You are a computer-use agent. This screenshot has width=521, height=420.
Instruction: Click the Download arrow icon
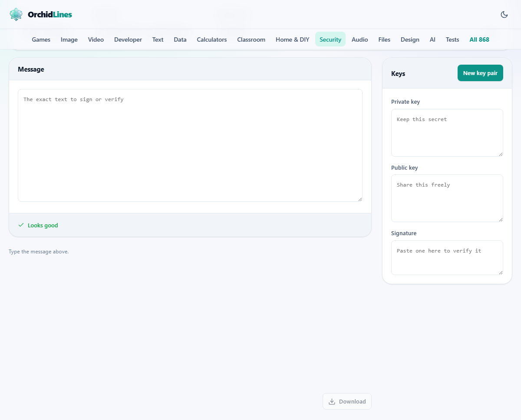(x=332, y=401)
